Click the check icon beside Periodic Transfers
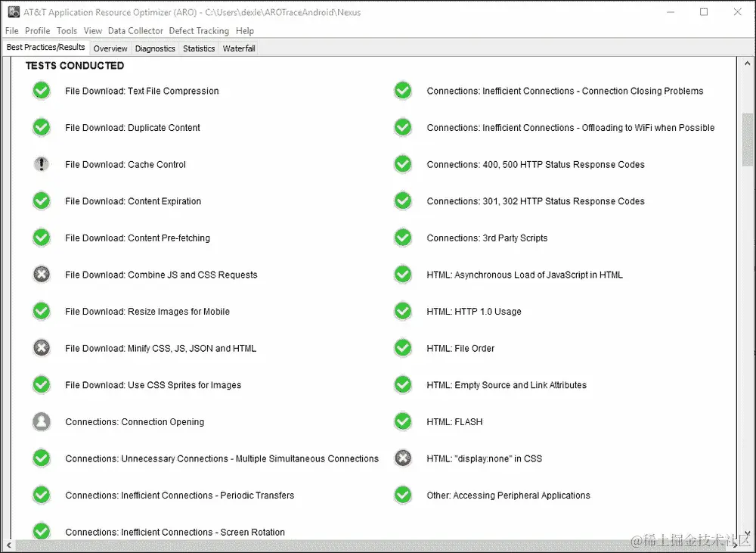This screenshot has width=756, height=553. (x=42, y=495)
